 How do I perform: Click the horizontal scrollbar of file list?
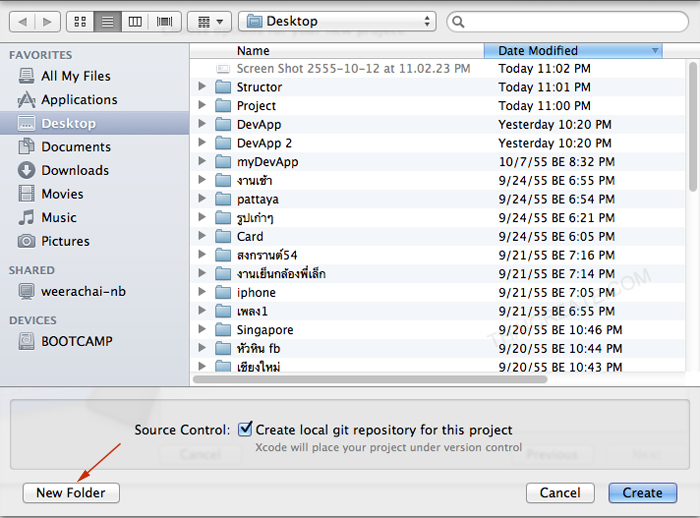point(370,379)
